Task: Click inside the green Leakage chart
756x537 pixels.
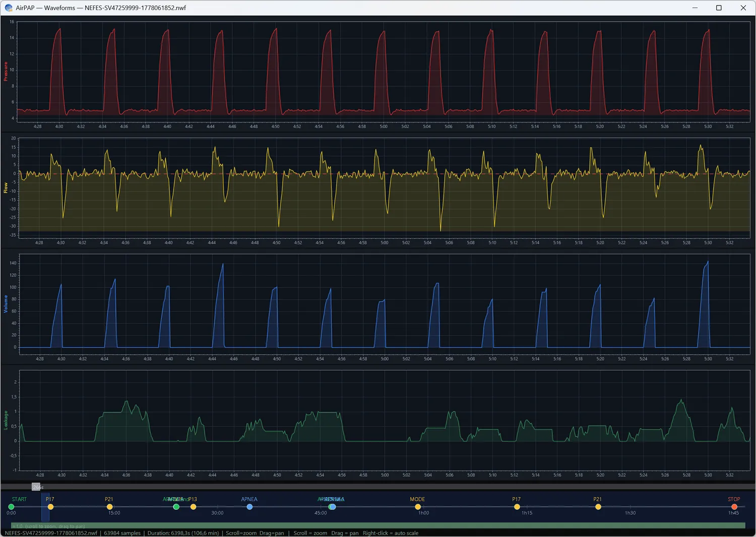Action: (384, 420)
